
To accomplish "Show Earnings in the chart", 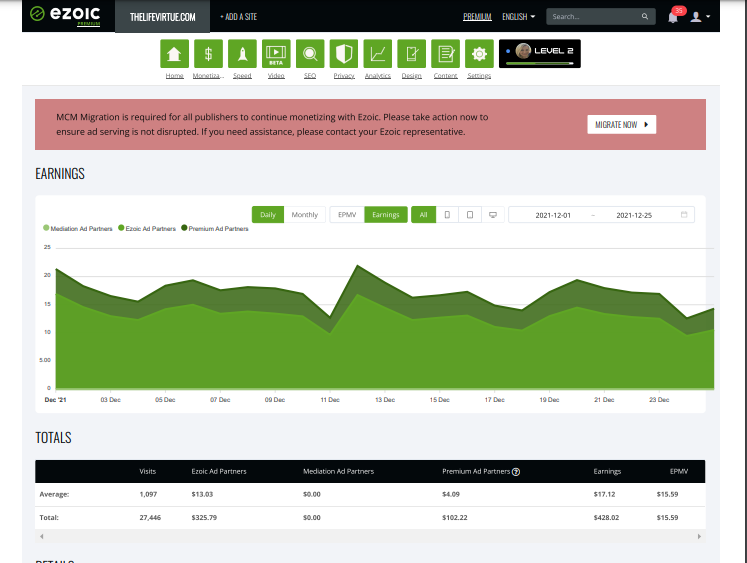I will pos(386,215).
